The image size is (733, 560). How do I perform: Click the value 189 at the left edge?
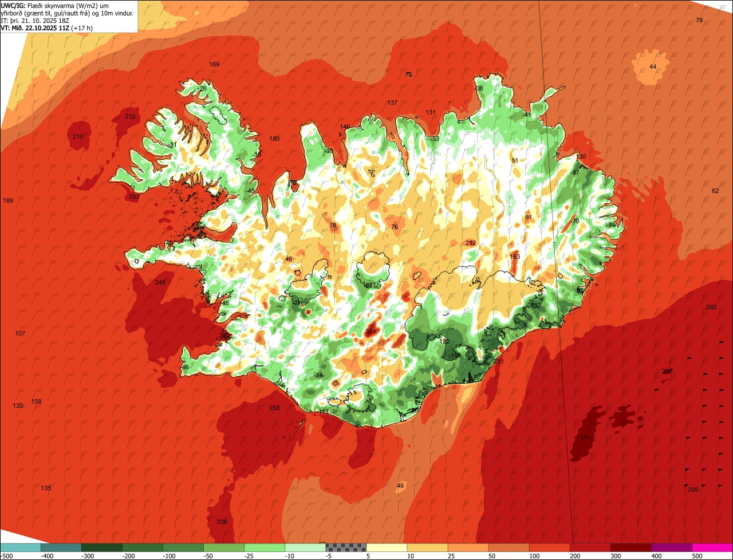coord(8,200)
